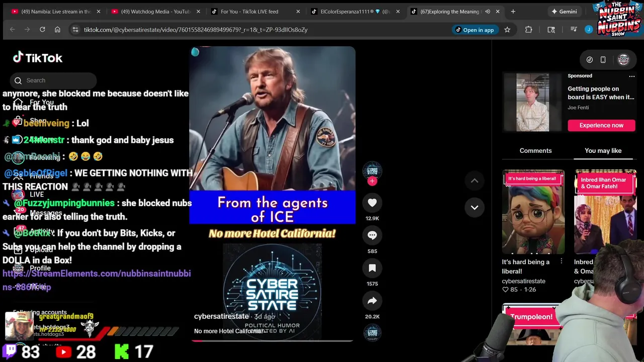Go back in browser history
Screen dimensions: 644x362
point(13,30)
